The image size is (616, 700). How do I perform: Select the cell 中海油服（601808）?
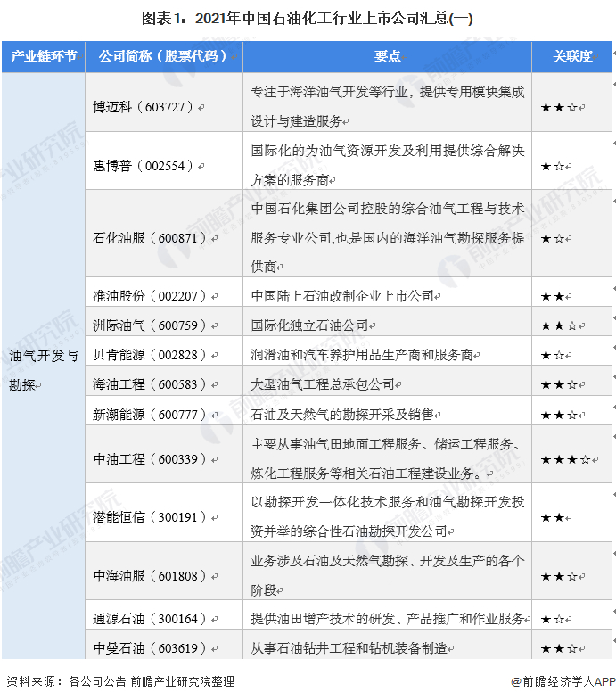[164, 571]
